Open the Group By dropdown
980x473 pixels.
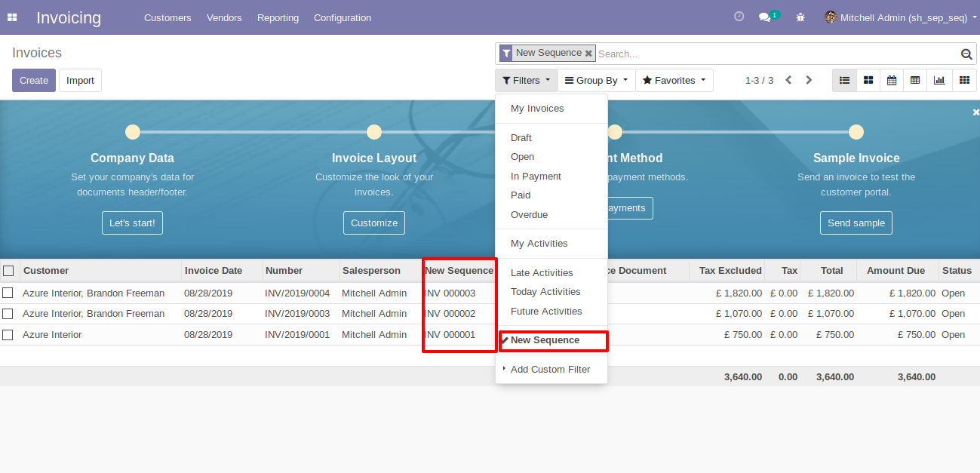point(597,80)
